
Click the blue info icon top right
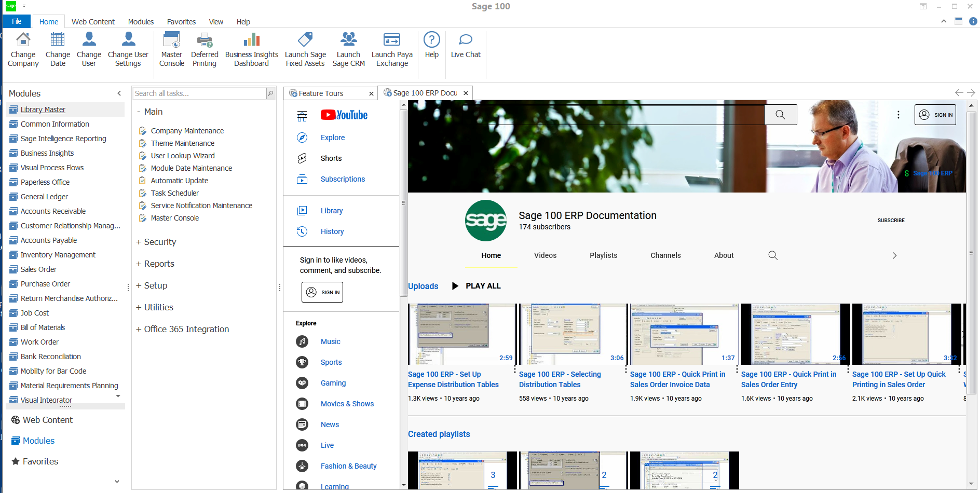[x=973, y=21]
